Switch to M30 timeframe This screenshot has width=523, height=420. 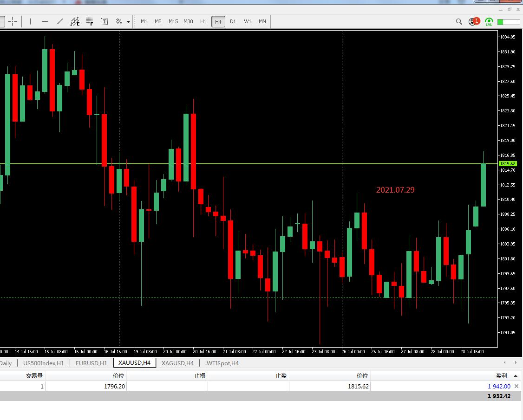188,22
